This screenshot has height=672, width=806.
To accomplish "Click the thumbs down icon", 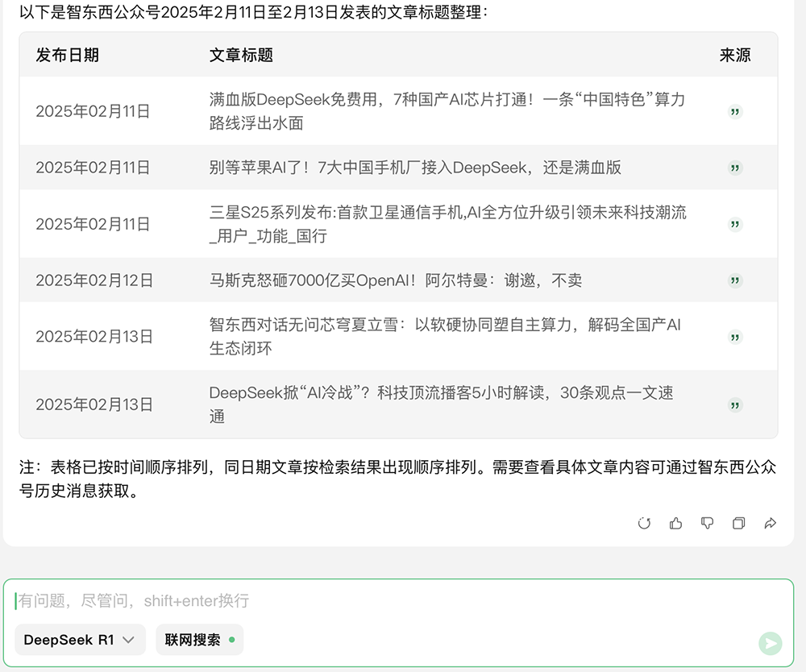I will point(707,524).
